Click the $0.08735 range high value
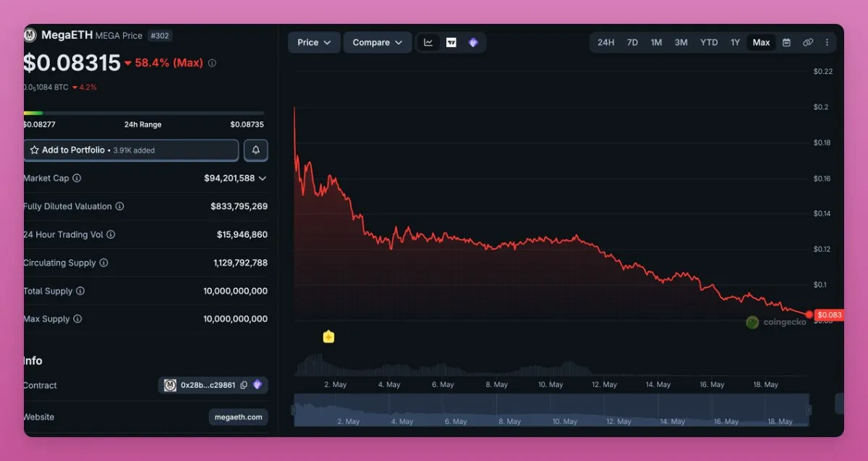The width and height of the screenshot is (868, 461). [247, 124]
